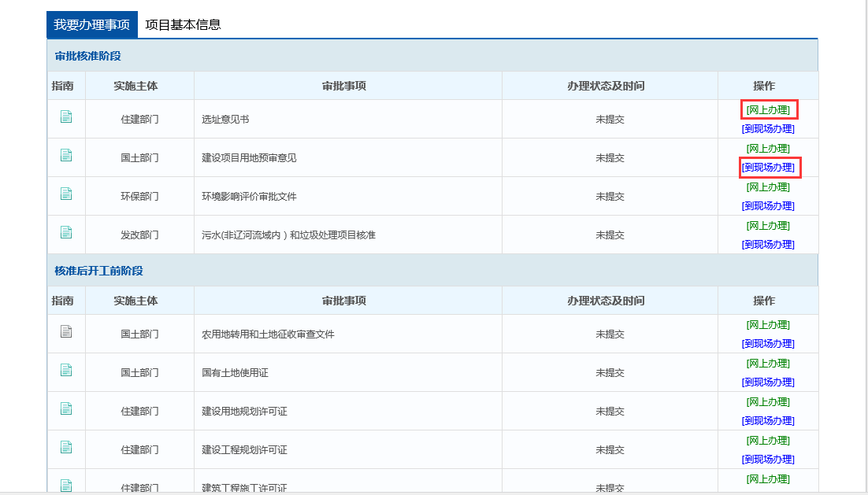Screen dimensions: 868x495
Task: Click 到现场办理 for 建设用地规划许可证
Action: click(x=768, y=421)
